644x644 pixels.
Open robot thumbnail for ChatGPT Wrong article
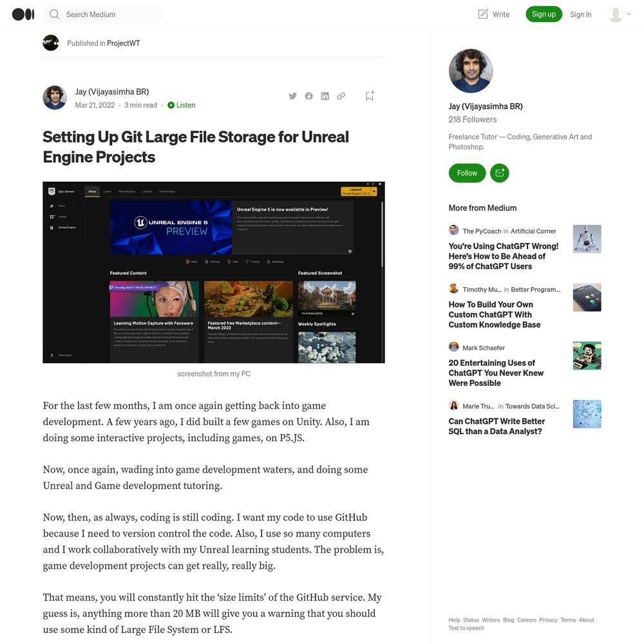tap(587, 239)
